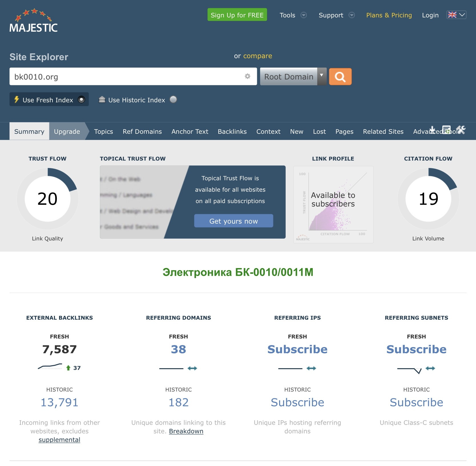Image resolution: width=476 pixels, height=466 pixels.
Task: Click the Электроника БК-0010/0011М title
Action: click(x=238, y=272)
